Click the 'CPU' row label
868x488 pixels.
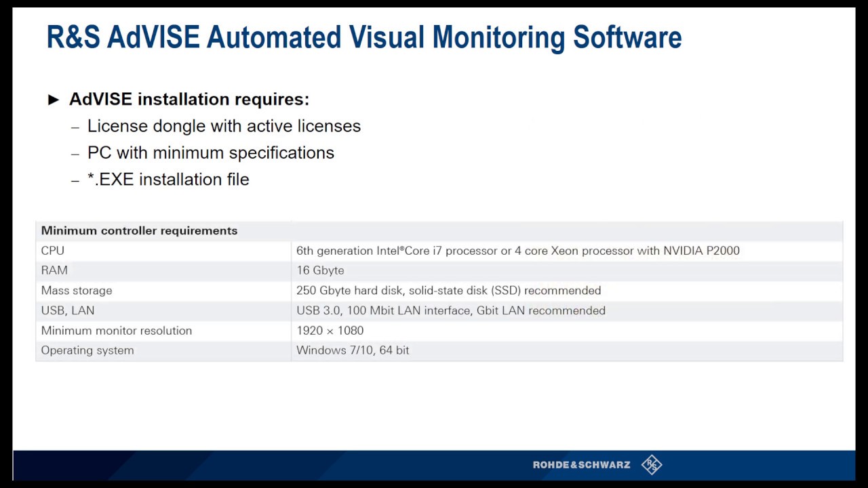(53, 251)
